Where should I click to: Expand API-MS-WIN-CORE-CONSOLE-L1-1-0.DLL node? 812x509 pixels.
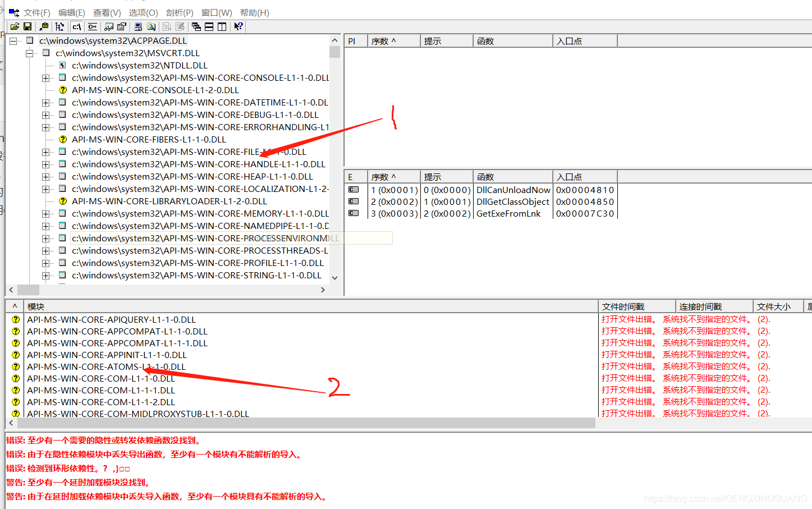tap(45, 78)
